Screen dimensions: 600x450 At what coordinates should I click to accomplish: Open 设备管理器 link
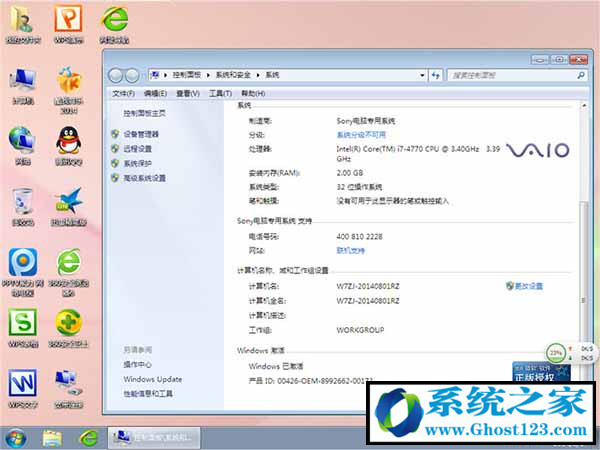click(x=141, y=134)
